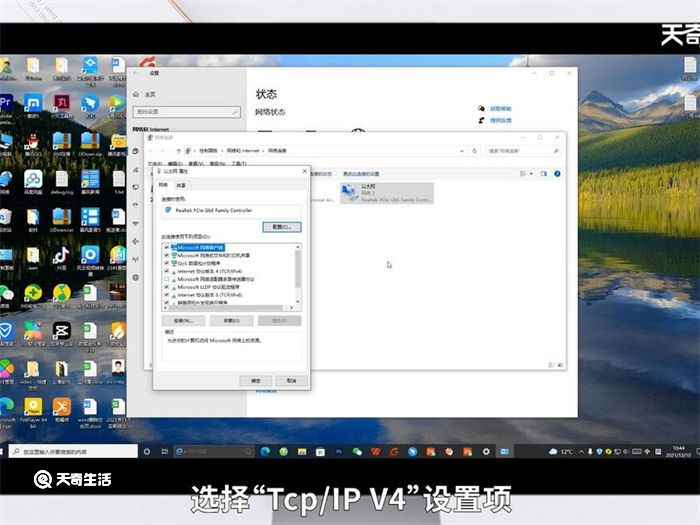
Task: Open the Advanced (N) menu
Action: tap(217, 164)
